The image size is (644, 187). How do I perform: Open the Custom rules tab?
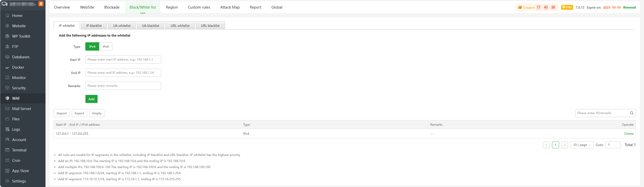click(x=199, y=7)
